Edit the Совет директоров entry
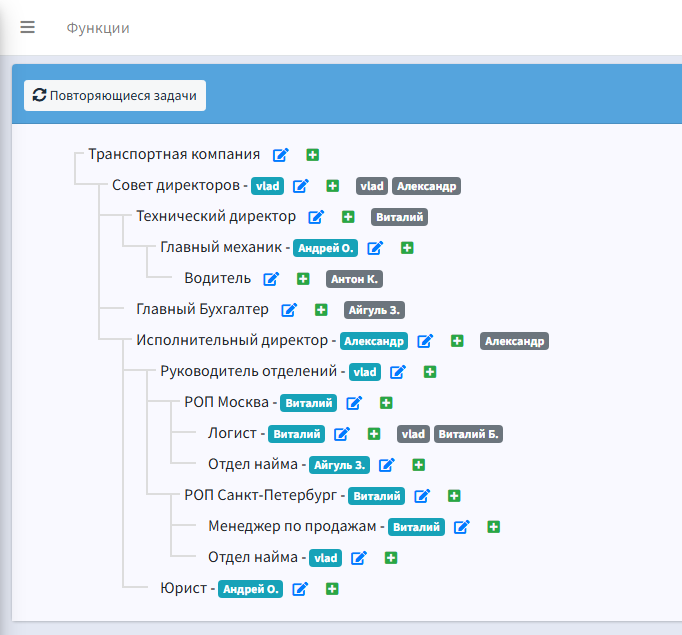 point(301,186)
